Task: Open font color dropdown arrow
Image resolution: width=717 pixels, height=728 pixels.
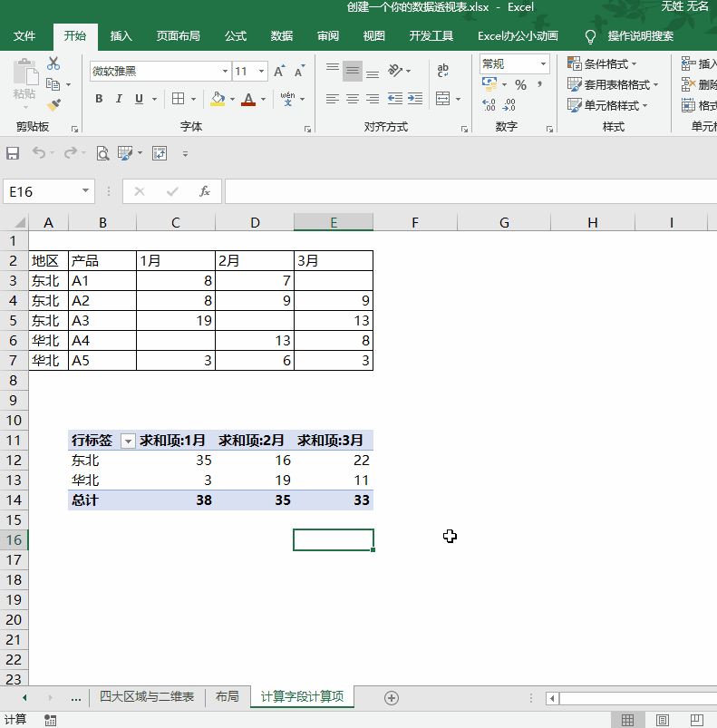Action: (263, 100)
